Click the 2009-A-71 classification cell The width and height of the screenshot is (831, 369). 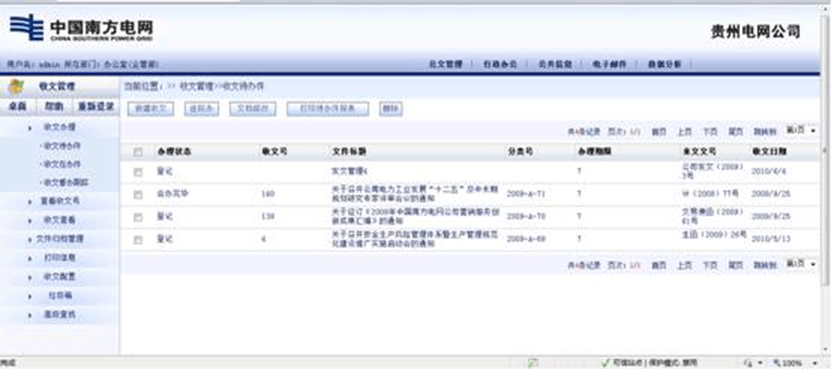click(x=526, y=195)
